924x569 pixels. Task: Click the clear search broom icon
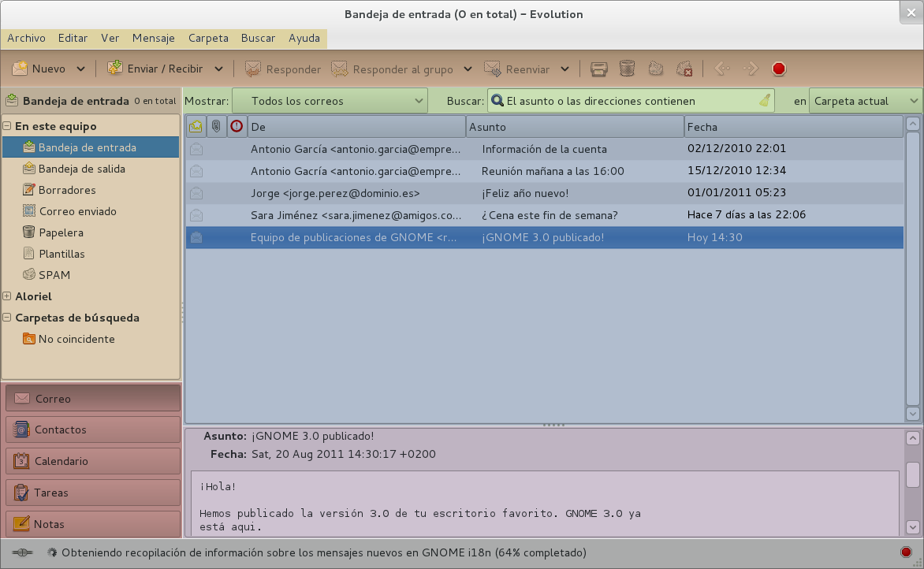(x=764, y=101)
